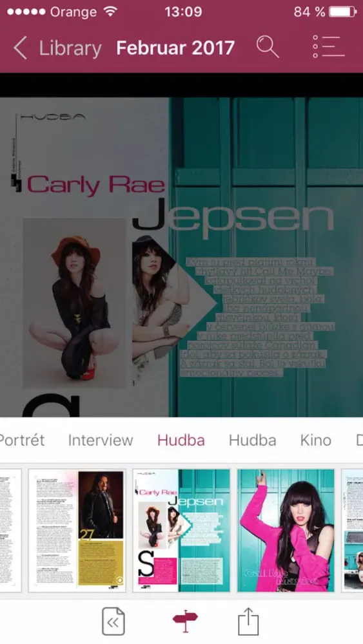Tap the back page-history icon

tap(113, 622)
